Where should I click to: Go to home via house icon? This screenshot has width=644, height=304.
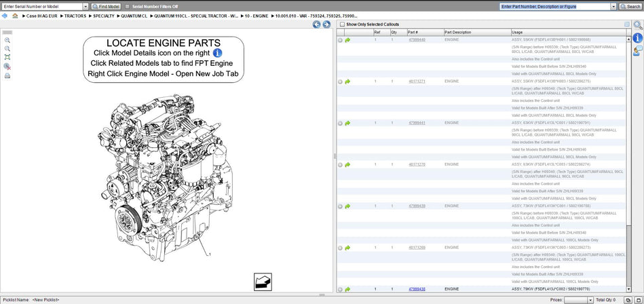pyautogui.click(x=14, y=15)
